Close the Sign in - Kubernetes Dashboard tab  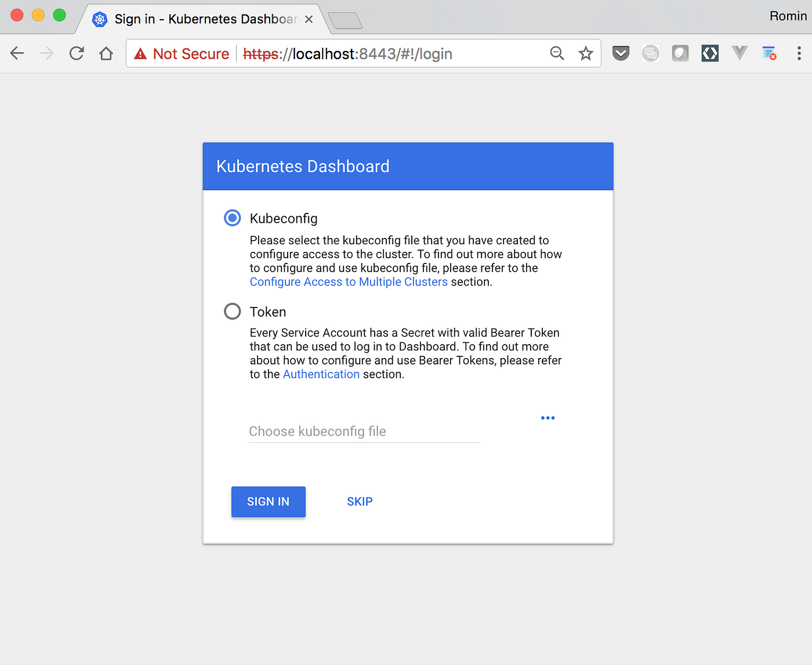(309, 19)
